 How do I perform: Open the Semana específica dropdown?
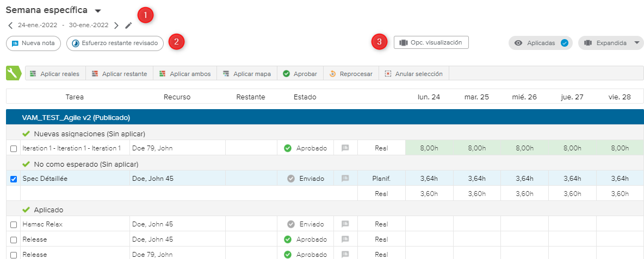[98, 11]
